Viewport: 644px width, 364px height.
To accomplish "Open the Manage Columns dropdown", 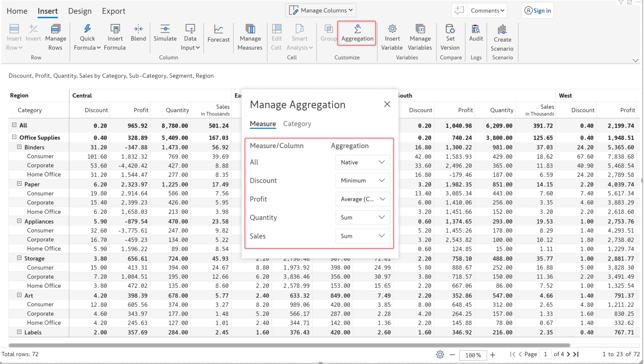I will pyautogui.click(x=321, y=10).
